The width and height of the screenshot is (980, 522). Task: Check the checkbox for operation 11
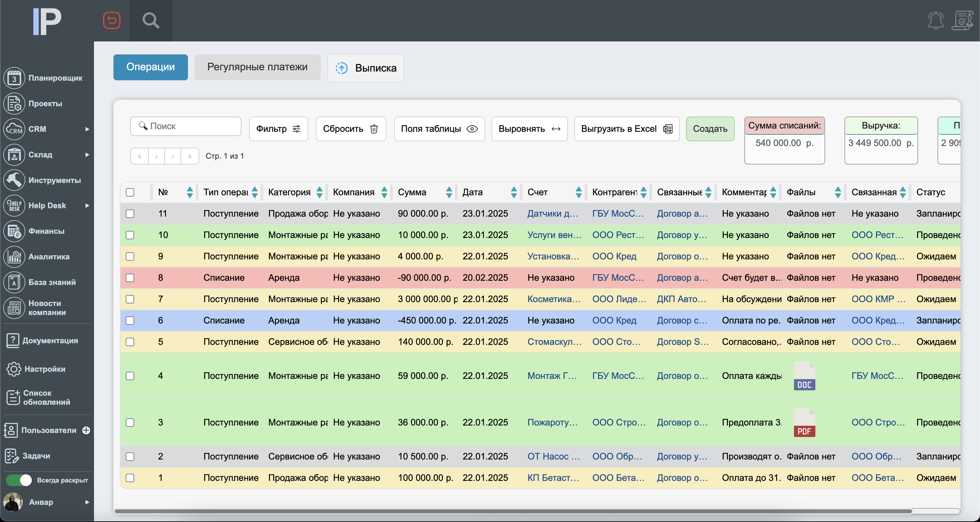[130, 214]
